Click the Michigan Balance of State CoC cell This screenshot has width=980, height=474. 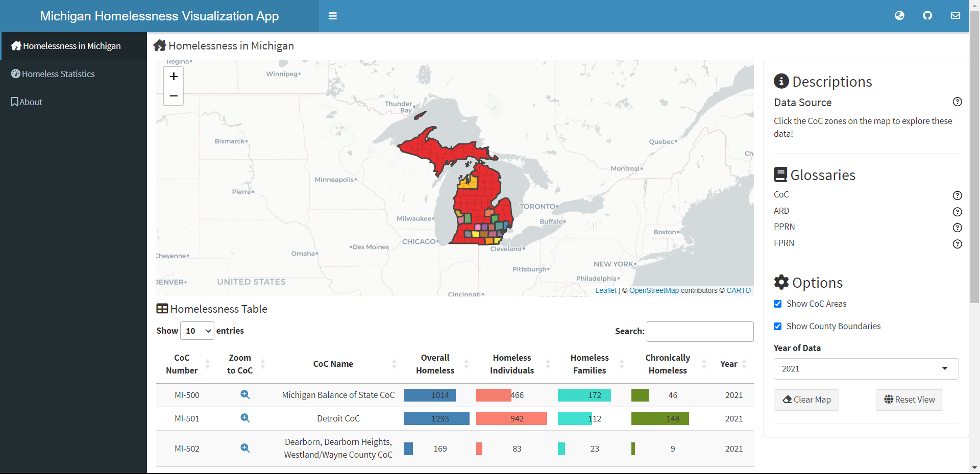pyautogui.click(x=338, y=395)
